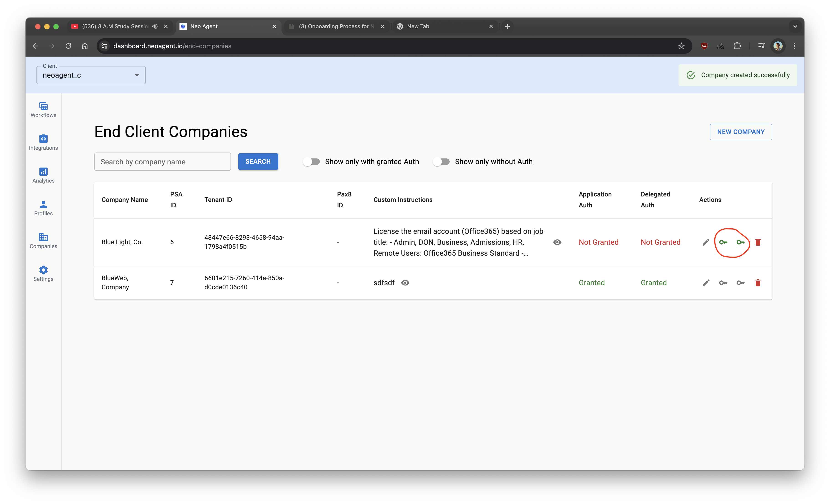This screenshot has width=830, height=504.
Task: Open the Settings gear in the sidebar
Action: point(44,274)
